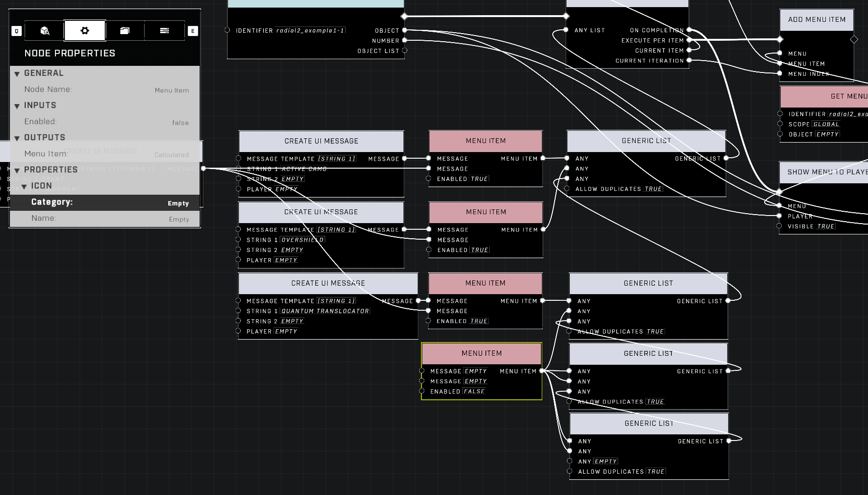Screen dimensions: 868x495
Task: Toggle ENABLED TRUE on Menu Item beside Quantum Translocator
Action: point(479,321)
